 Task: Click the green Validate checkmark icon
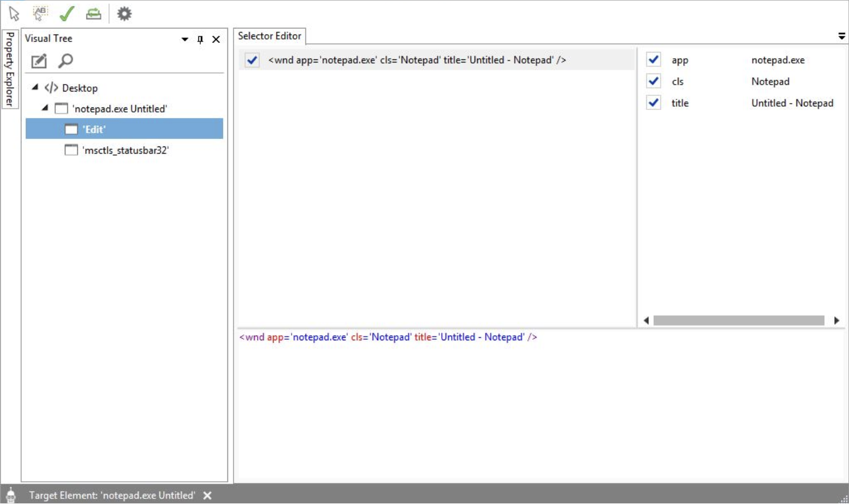point(67,13)
